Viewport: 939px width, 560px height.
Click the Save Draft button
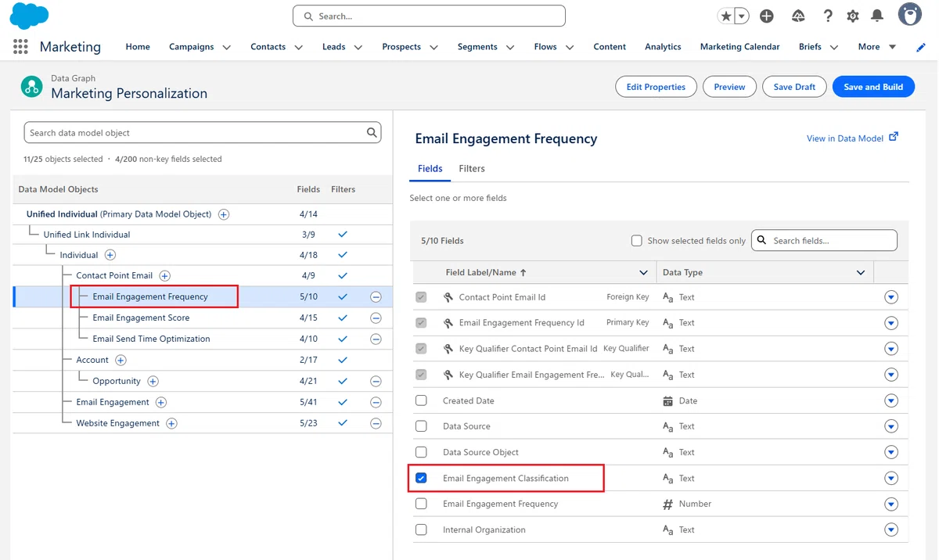tap(794, 87)
